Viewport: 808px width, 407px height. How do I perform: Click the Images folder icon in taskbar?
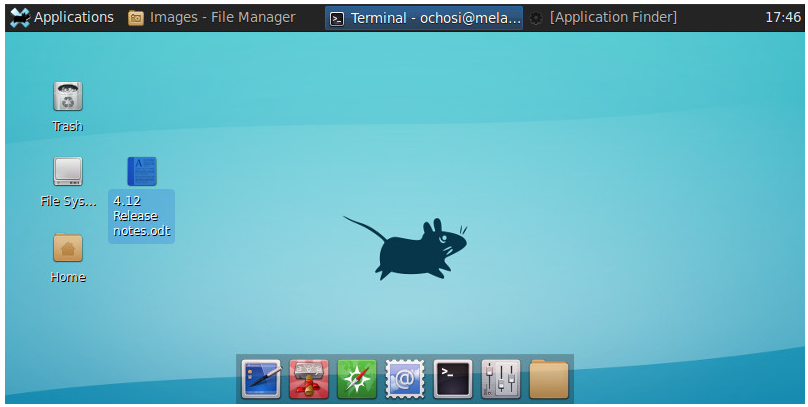point(136,18)
